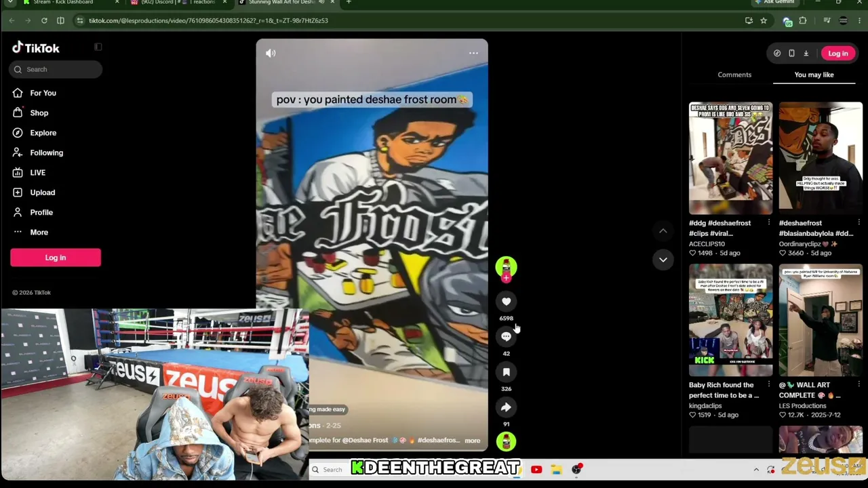The width and height of the screenshot is (868, 488).
Task: Open the Following feed
Action: (x=46, y=152)
